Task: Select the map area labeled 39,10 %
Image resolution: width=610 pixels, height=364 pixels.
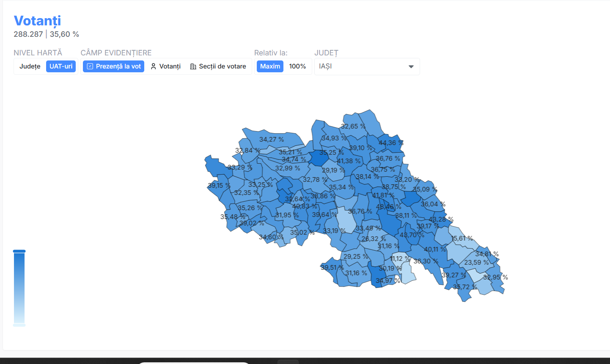Action: (x=361, y=148)
